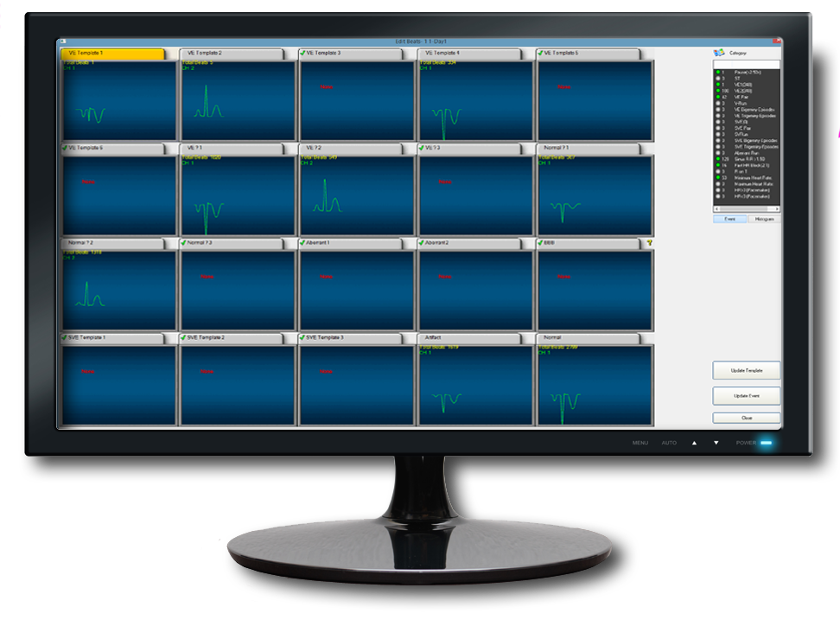Switch to the Histogram tab
This screenshot has height=620, width=840.
(766, 219)
